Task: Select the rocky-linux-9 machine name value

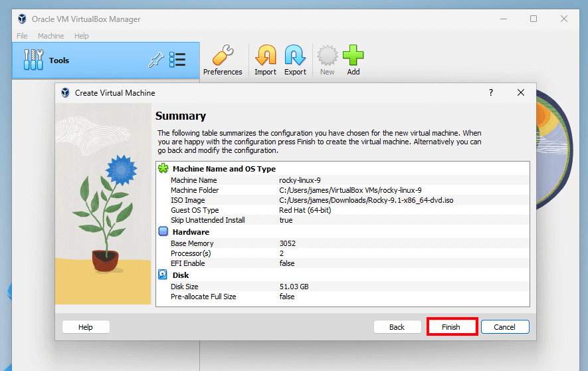Action: click(x=300, y=180)
